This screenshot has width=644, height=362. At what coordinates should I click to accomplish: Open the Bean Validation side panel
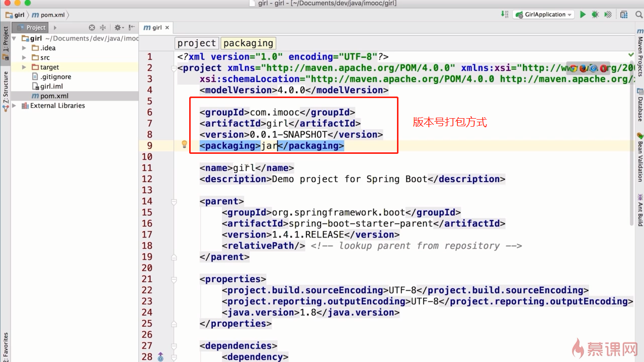[x=640, y=157]
